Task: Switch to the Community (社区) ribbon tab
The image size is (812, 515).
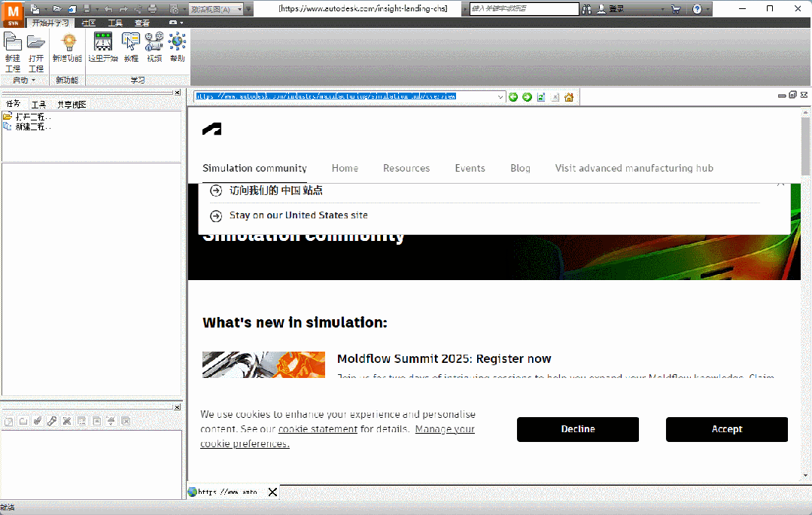Action: click(89, 23)
